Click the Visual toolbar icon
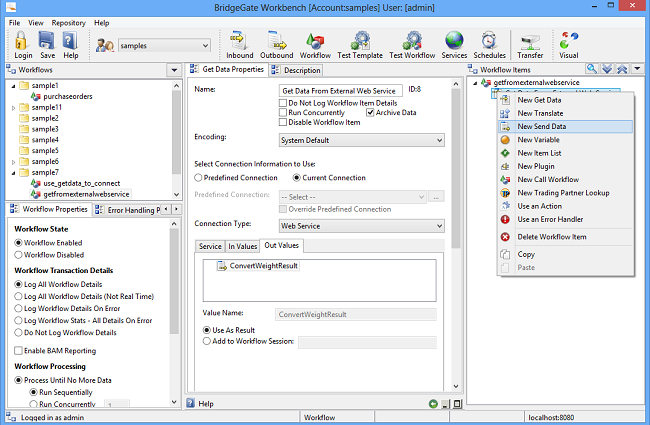650x425 pixels. [570, 44]
